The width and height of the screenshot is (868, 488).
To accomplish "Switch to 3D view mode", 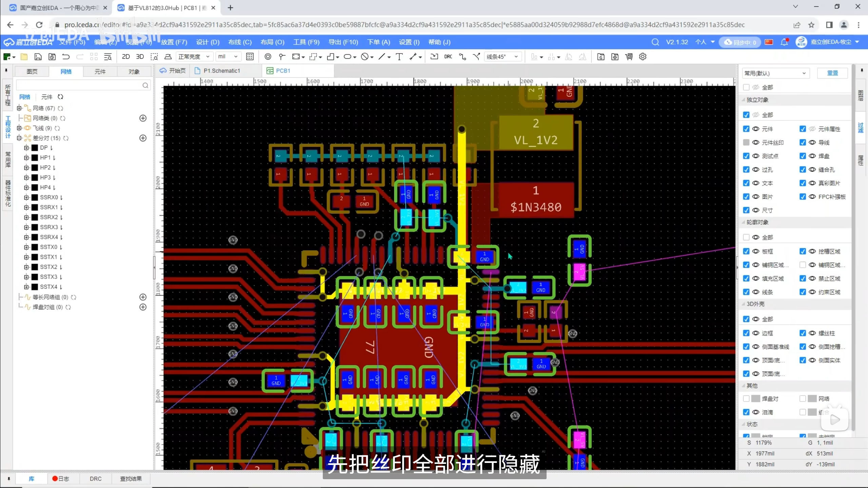I will click(140, 57).
